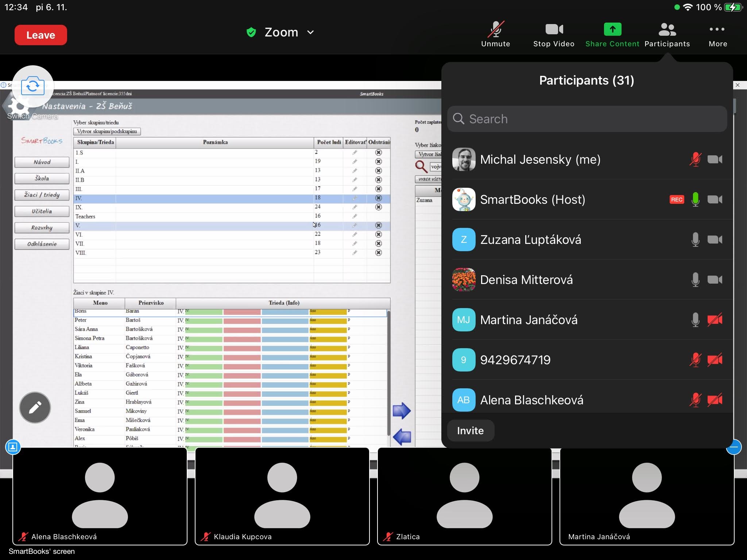Viewport: 747px width, 560px height.
Task: Tap the REC indicator on SmartBooks
Action: (x=677, y=199)
